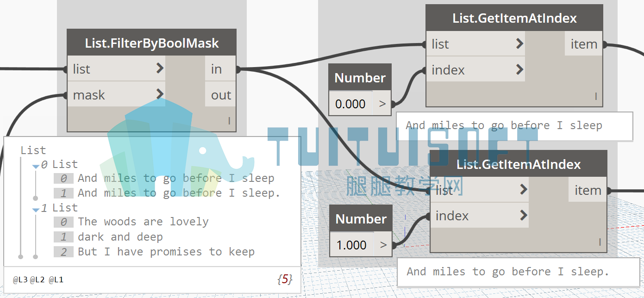This screenshot has width=644, height=298.
Task: Click the output arrow of Number 1.000
Action: tap(383, 245)
